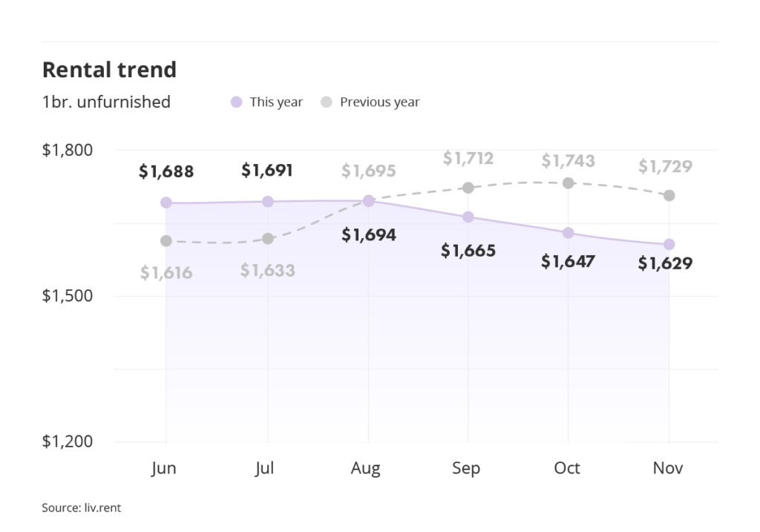The width and height of the screenshot is (760, 532).
Task: Click the September this-year purple point
Action: coord(468,217)
